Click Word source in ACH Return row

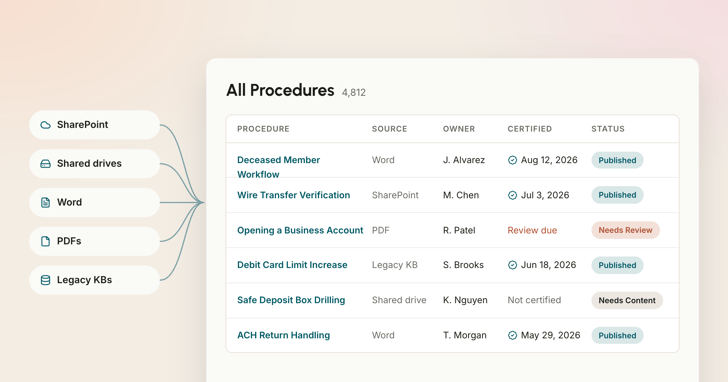pos(383,335)
